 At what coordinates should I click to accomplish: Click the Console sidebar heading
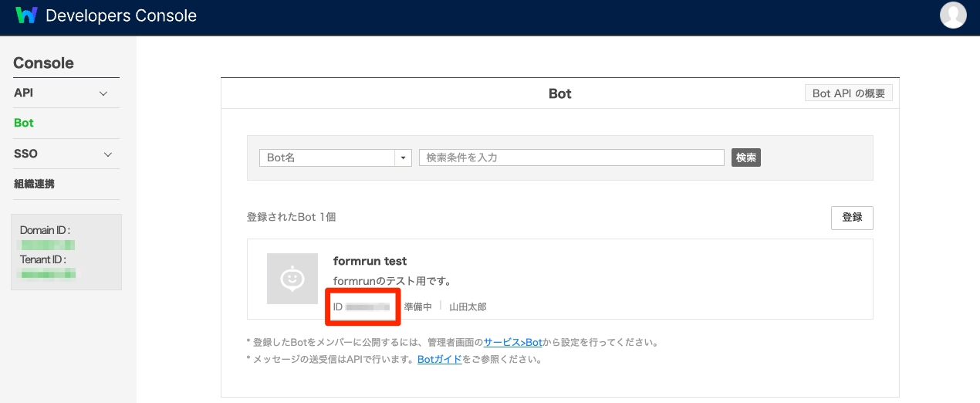(44, 63)
